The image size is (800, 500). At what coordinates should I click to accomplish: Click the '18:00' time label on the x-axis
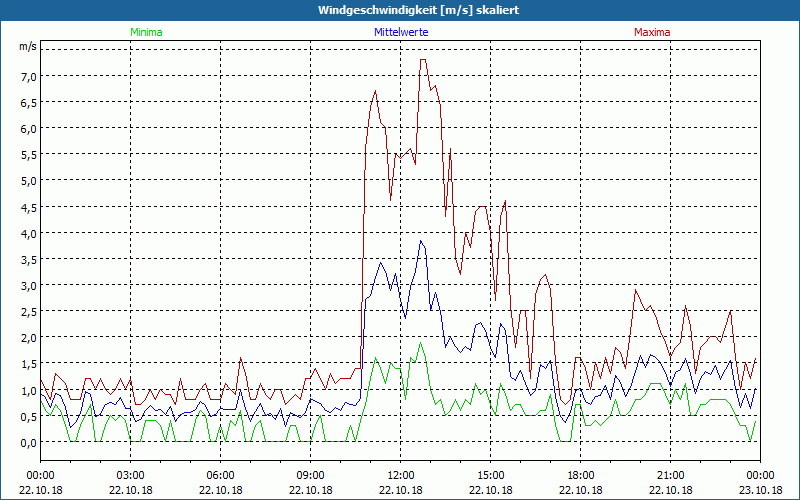click(581, 476)
